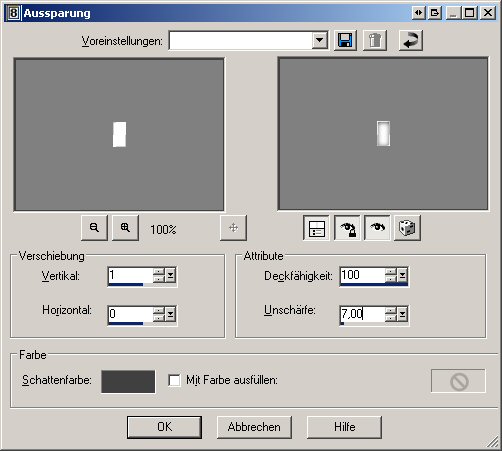
Task: Click the navigate pan crosshair icon
Action: coord(233,228)
